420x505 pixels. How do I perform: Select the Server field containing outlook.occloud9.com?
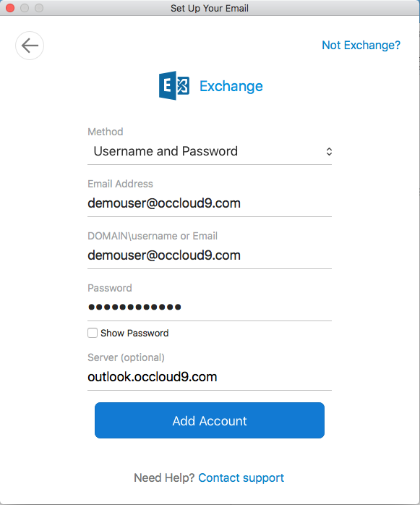(210, 377)
